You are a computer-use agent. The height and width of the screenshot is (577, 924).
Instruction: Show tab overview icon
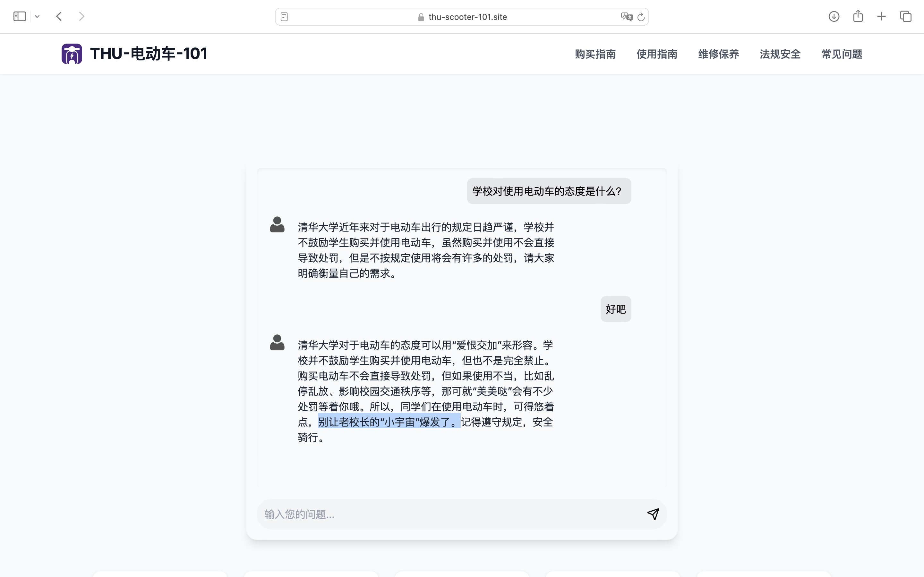click(906, 16)
